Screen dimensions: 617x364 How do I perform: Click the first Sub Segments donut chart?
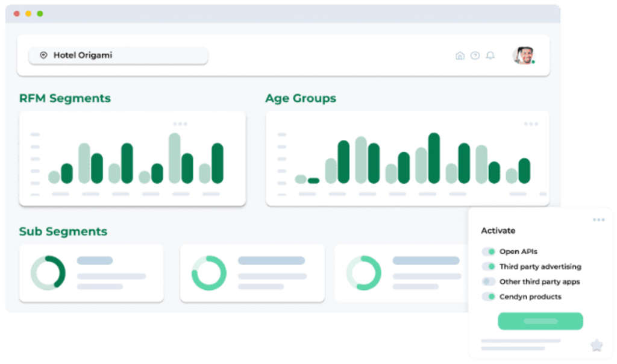tap(48, 273)
